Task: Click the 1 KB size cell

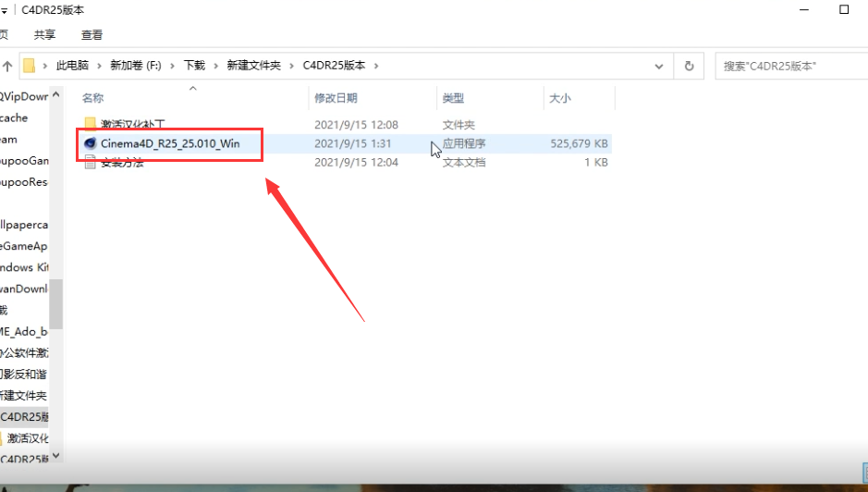Action: (596, 163)
